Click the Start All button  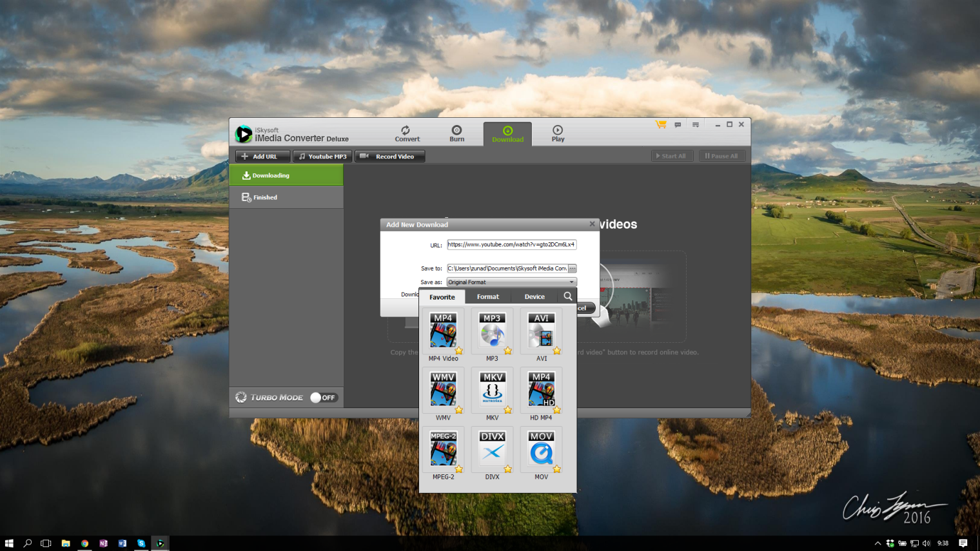pos(671,156)
